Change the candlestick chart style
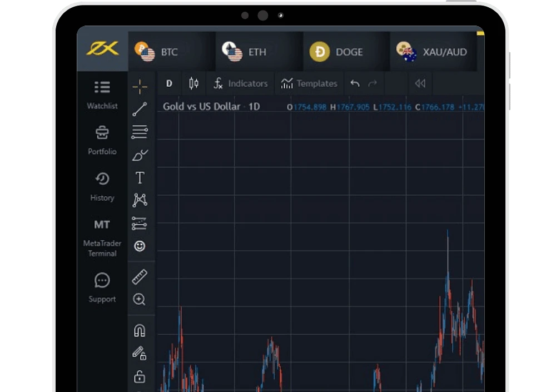556x392 pixels. click(193, 83)
